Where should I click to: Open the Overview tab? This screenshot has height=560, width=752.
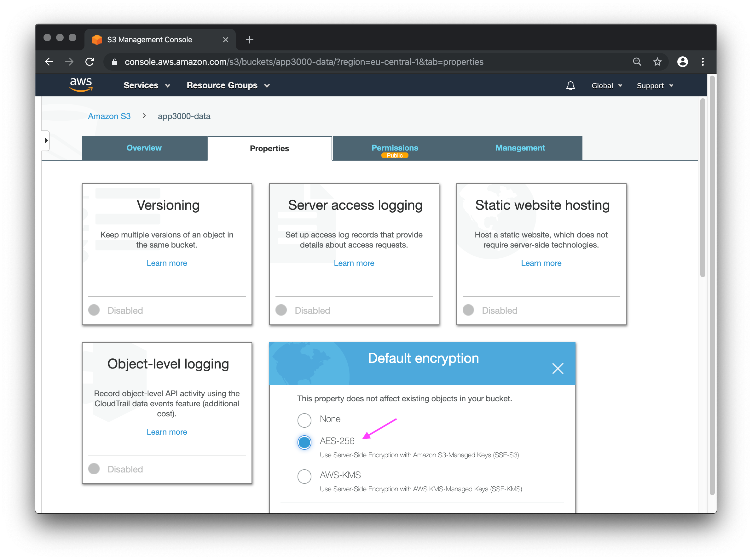tap(144, 148)
